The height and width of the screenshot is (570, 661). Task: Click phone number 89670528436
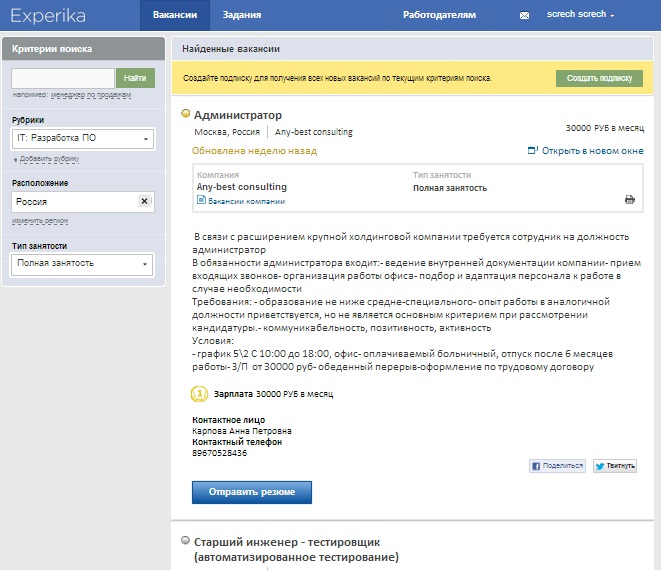[220, 453]
